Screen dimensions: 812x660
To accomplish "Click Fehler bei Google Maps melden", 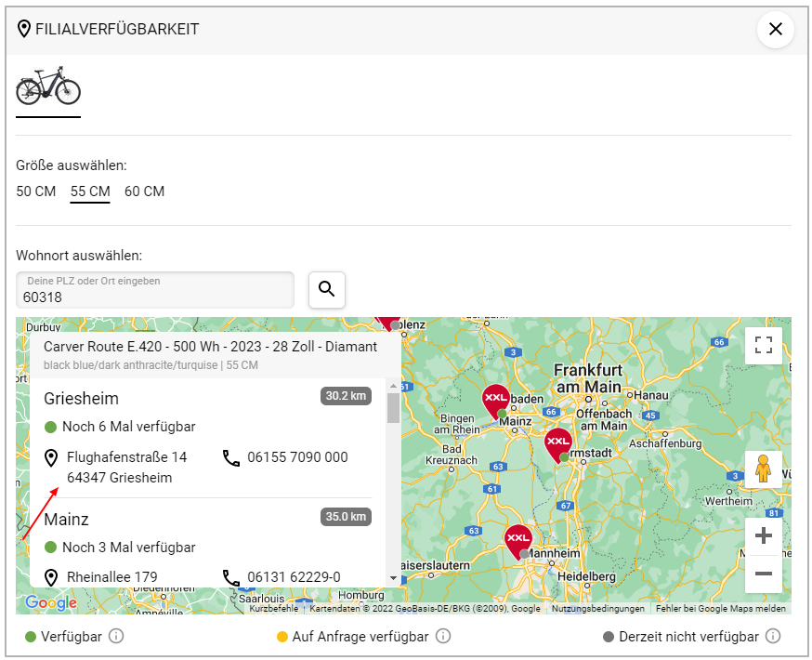I will (x=720, y=608).
